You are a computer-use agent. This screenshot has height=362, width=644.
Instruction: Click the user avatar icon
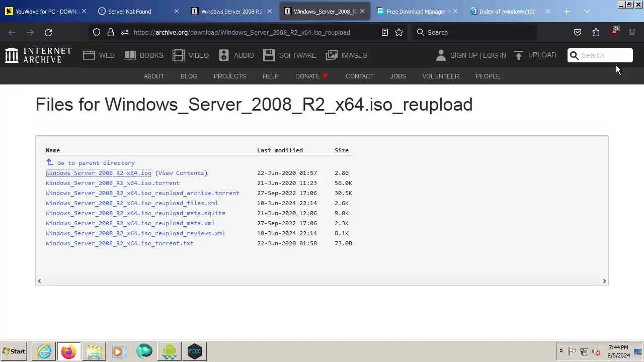[x=441, y=55]
